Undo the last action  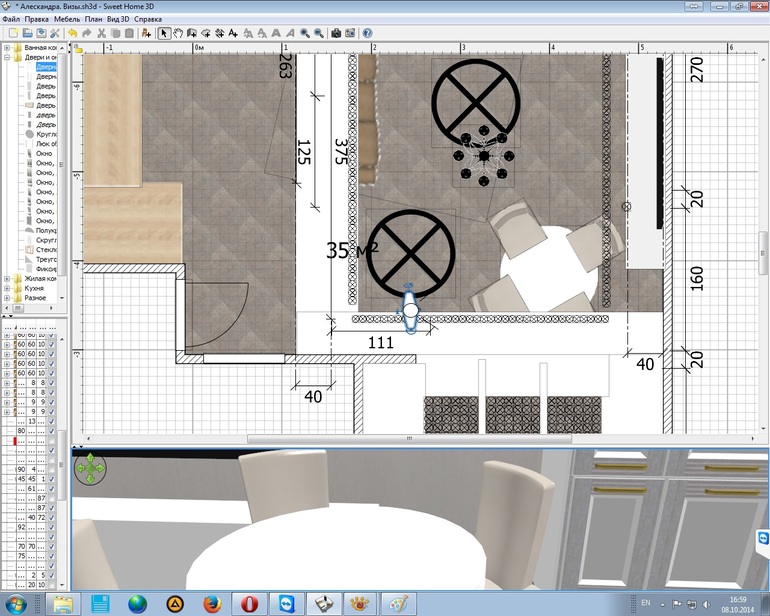tap(73, 33)
